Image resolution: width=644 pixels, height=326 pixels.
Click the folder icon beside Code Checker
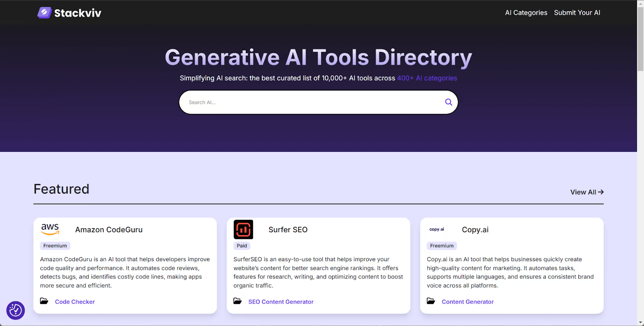44,301
